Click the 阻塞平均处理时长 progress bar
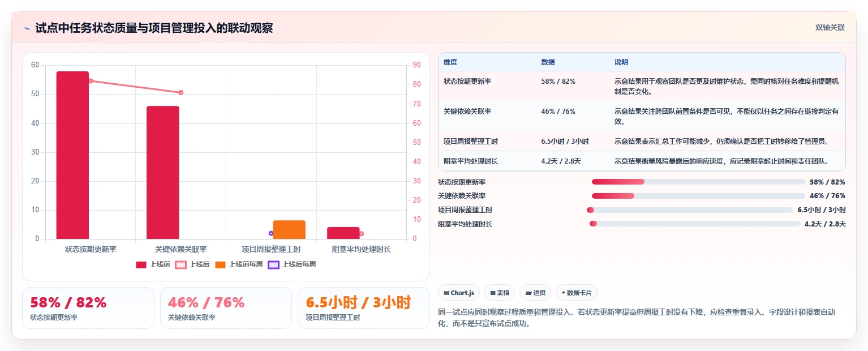 pyautogui.click(x=695, y=224)
